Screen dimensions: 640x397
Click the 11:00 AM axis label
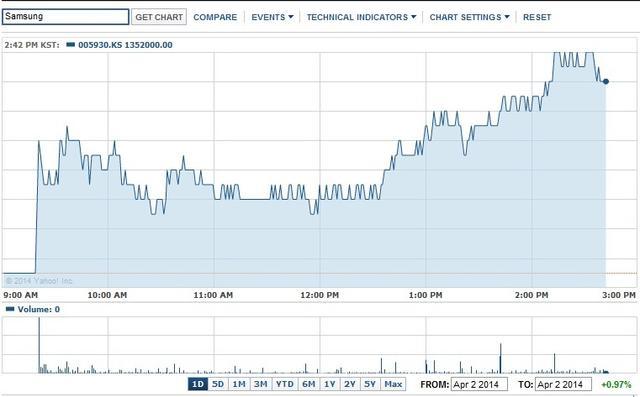pos(213,295)
